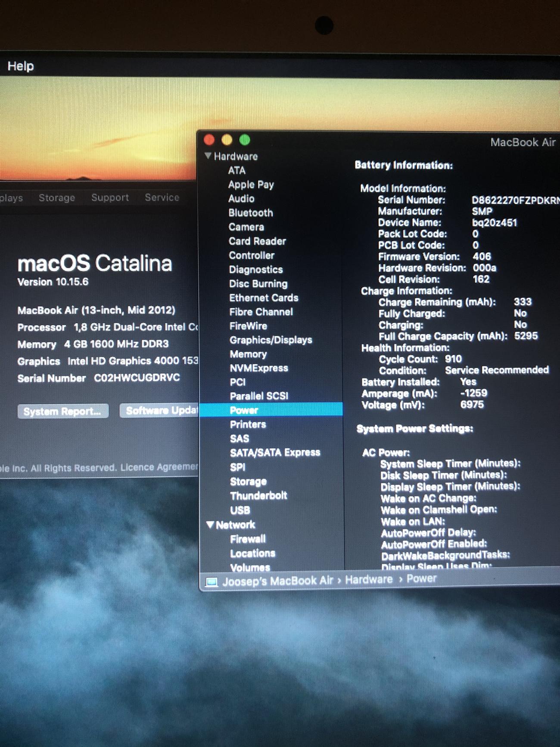Select the highlighted Power item in the sidebar
This screenshot has width=560, height=747.
(x=271, y=410)
